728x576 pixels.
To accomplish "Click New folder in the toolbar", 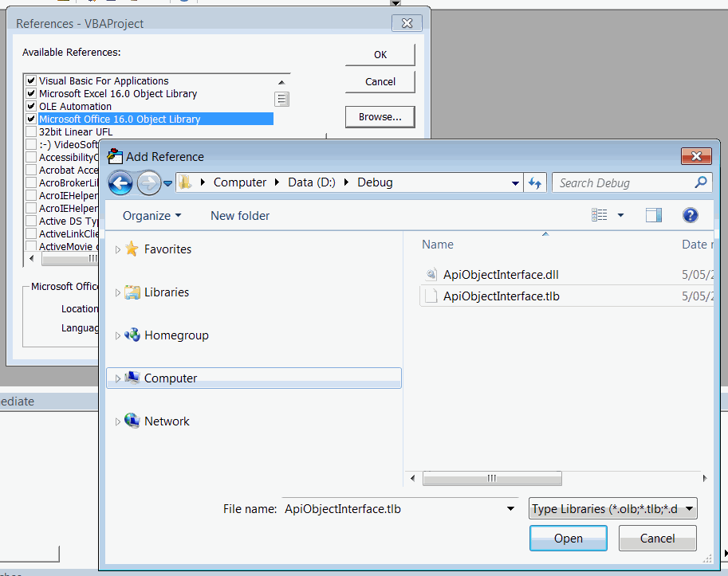I will 240,216.
